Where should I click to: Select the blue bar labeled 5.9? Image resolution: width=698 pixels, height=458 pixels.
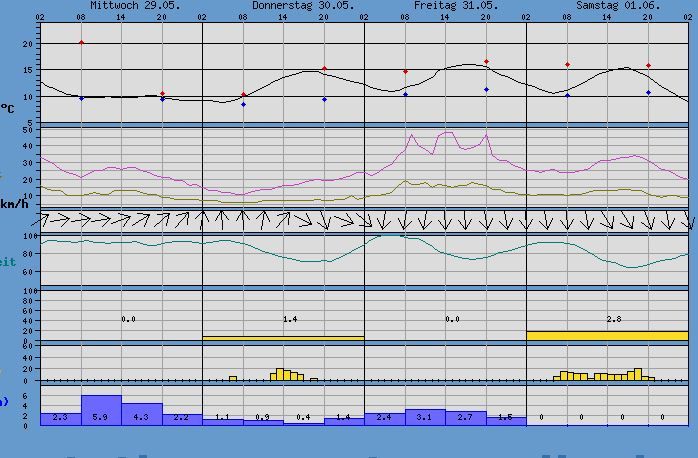(101, 410)
